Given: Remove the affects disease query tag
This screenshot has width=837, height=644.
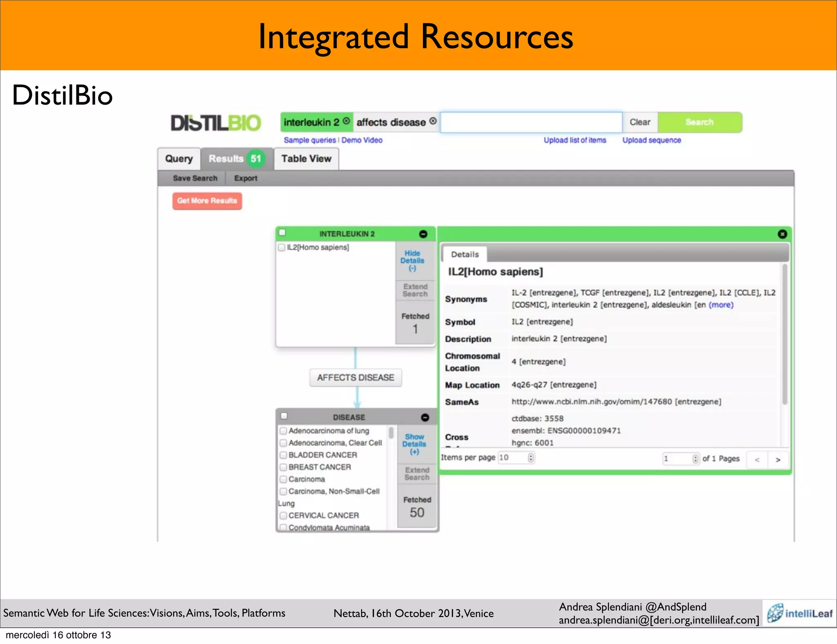Looking at the screenshot, I should [x=433, y=121].
